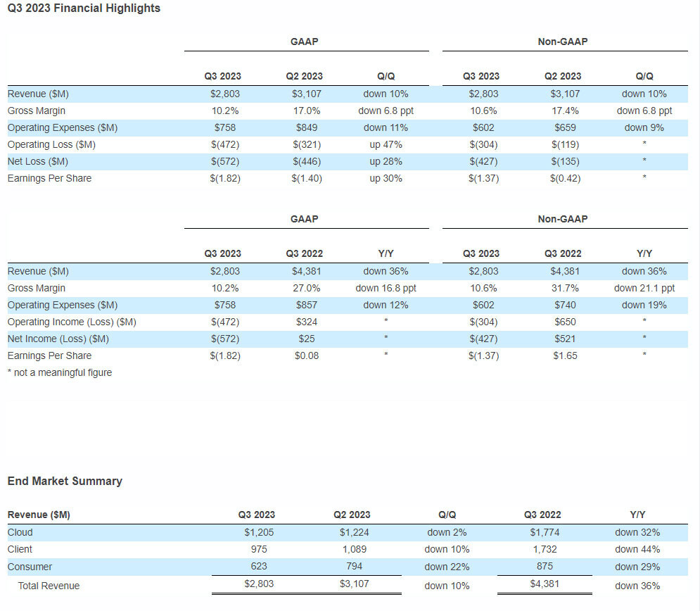
Task: Select the $1.65 Non-GAAP earnings per share value
Action: (x=565, y=355)
